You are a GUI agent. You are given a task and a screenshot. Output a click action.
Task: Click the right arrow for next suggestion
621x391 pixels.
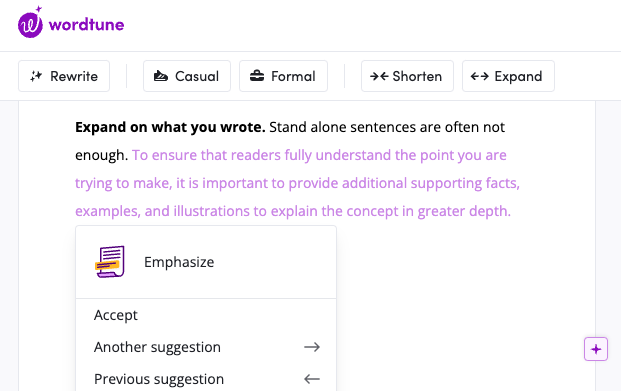pyautogui.click(x=312, y=347)
